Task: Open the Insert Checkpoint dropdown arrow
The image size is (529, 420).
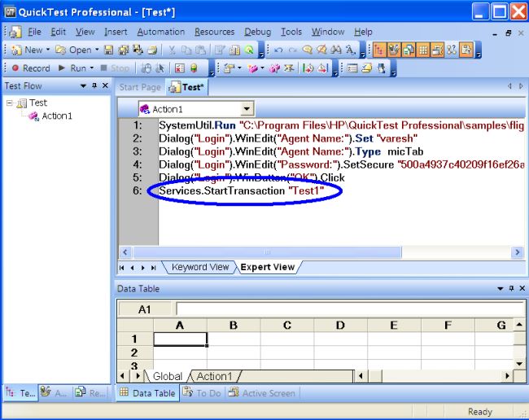Action: click(239, 68)
